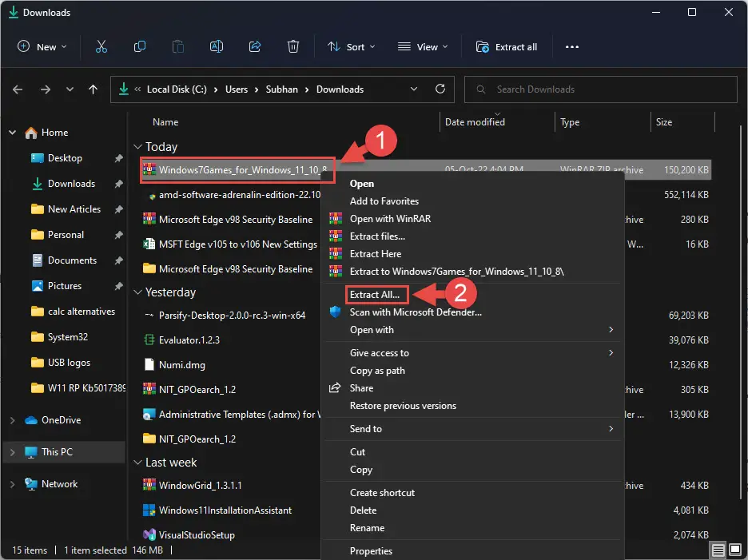
Task: Click the Local Disk (C:) breadcrumb
Action: [x=177, y=89]
